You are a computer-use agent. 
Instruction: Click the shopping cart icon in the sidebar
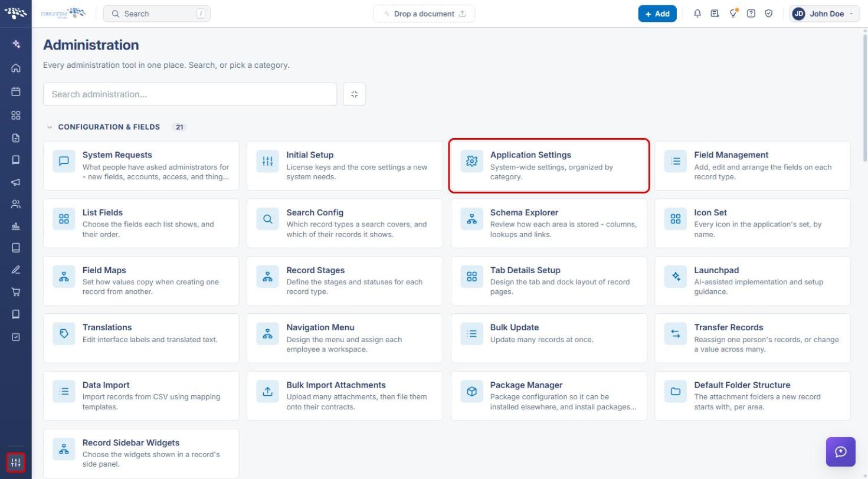16,292
